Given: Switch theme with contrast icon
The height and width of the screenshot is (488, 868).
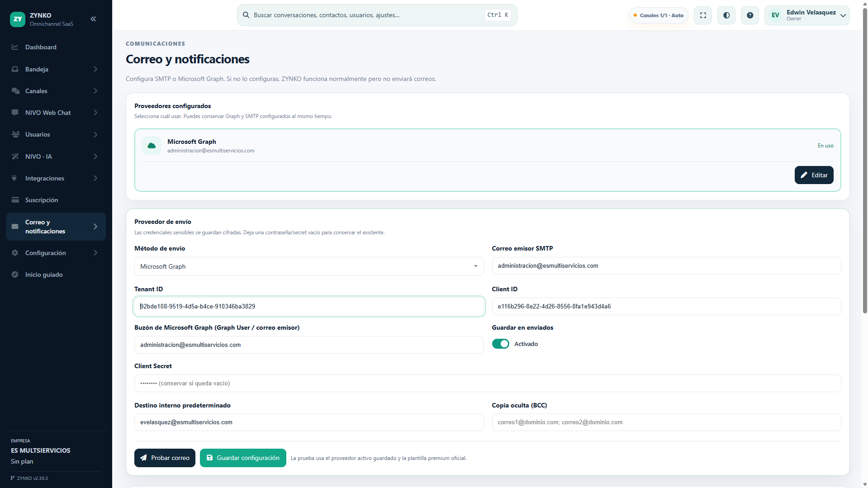Looking at the screenshot, I should click(x=726, y=15).
